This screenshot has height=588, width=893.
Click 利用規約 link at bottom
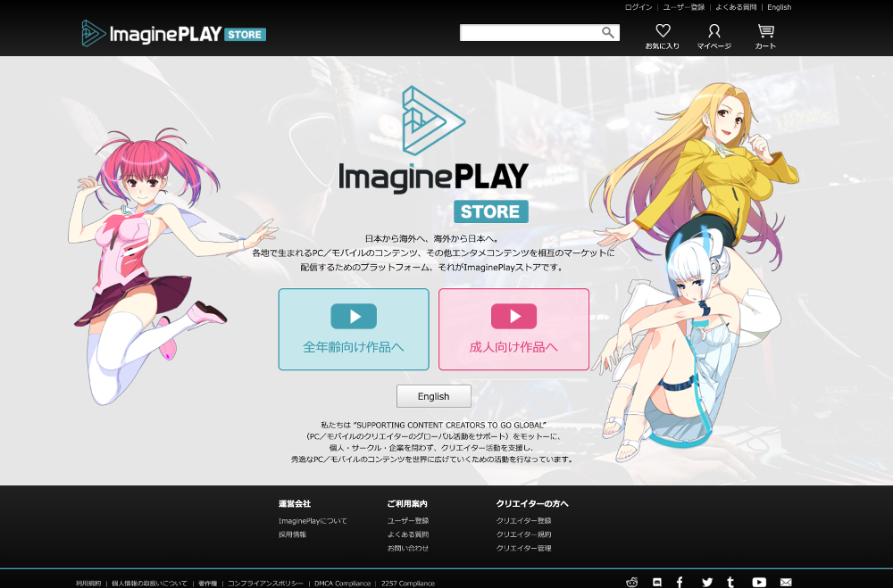(88, 584)
